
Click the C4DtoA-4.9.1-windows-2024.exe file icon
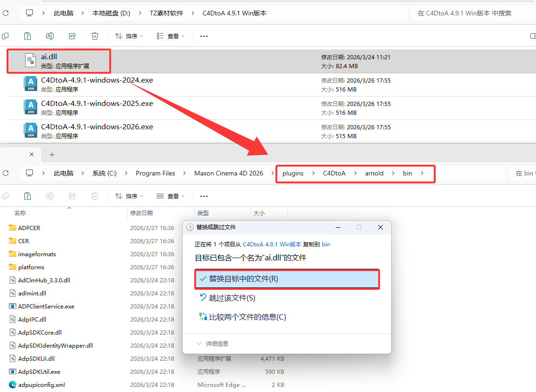[30, 84]
